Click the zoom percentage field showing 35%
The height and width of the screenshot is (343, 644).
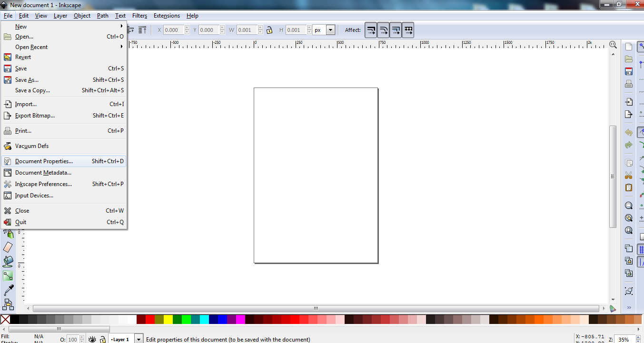(624, 339)
